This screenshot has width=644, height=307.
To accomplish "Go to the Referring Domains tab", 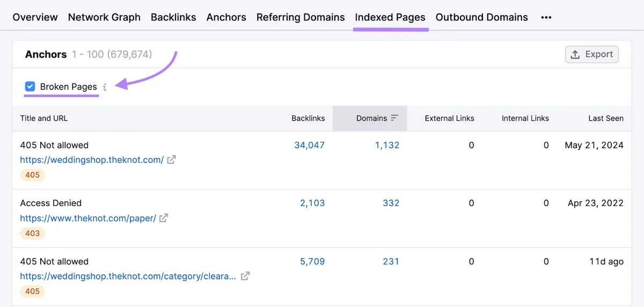I will (301, 17).
